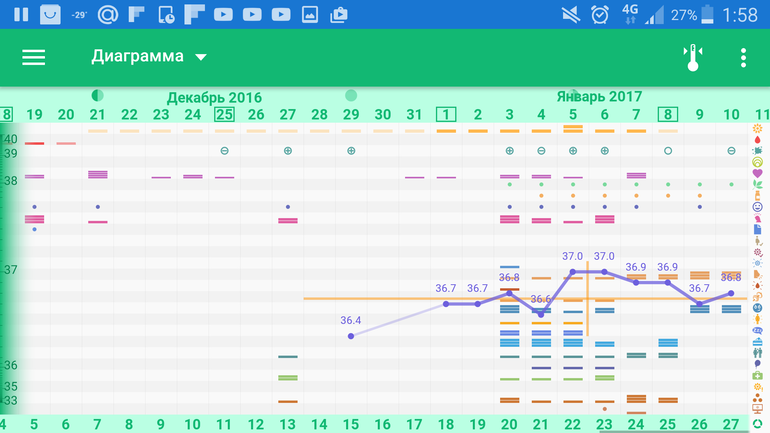The width and height of the screenshot is (770, 433).
Task: Select the purple heart icon in legend
Action: point(757,173)
